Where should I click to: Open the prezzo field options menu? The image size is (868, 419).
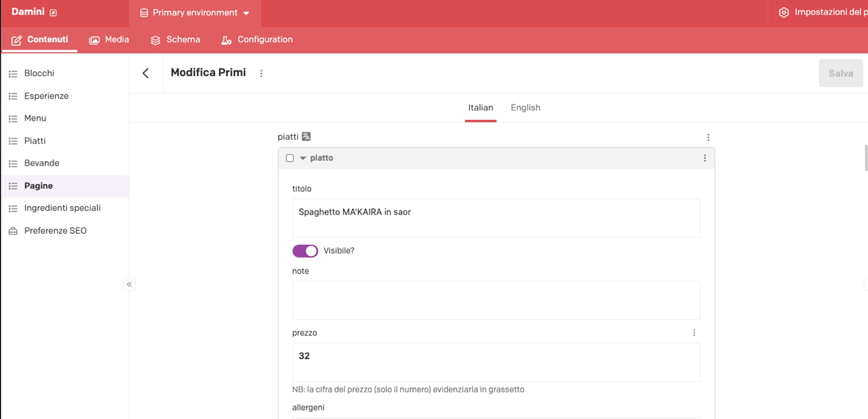coord(694,333)
